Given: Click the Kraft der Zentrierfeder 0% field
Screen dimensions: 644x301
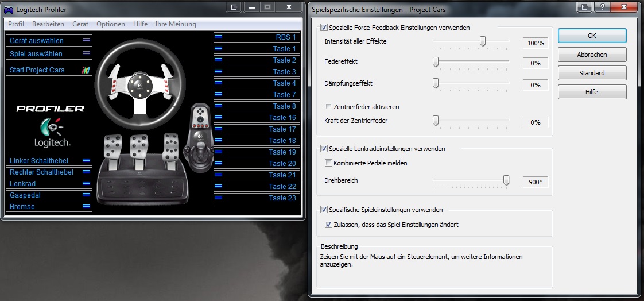Looking at the screenshot, I should [x=536, y=122].
